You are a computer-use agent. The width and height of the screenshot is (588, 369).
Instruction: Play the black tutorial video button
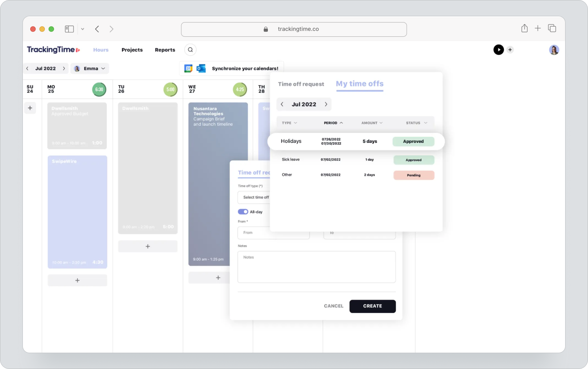point(499,49)
